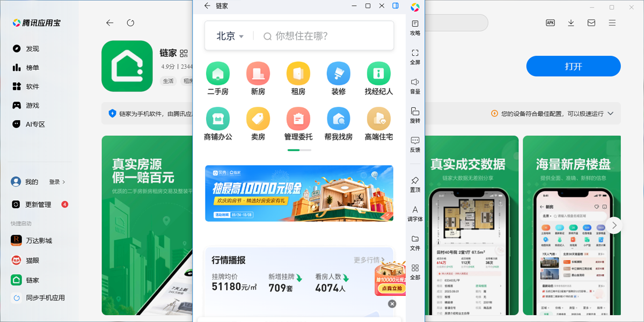Click the QR code icon beside 链家
The image size is (644, 322).
point(184,53)
